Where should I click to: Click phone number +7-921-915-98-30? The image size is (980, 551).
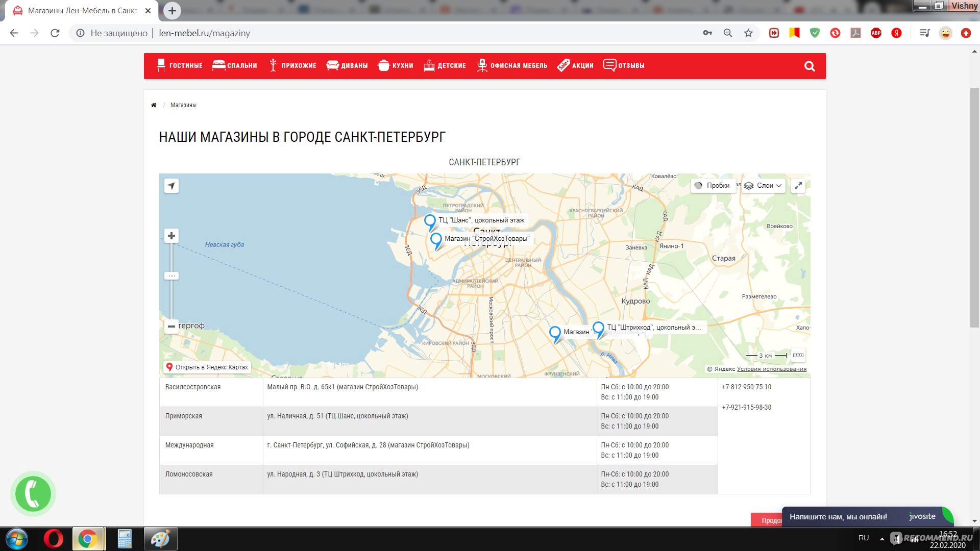click(x=747, y=407)
